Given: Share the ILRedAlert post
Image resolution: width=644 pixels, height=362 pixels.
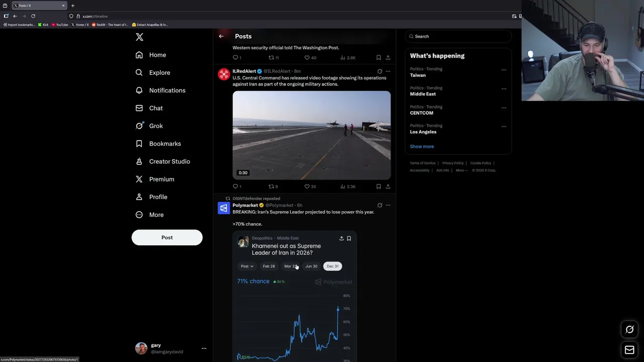Looking at the screenshot, I should point(388,187).
